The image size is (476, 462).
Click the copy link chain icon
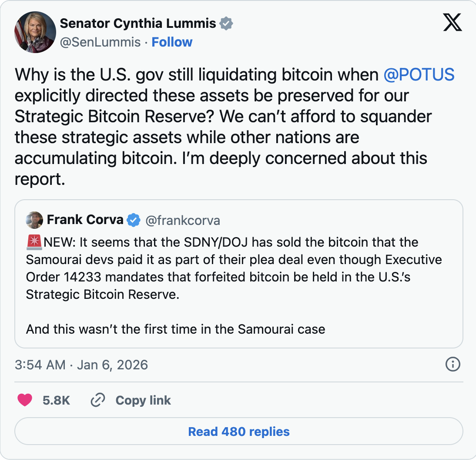click(x=97, y=400)
